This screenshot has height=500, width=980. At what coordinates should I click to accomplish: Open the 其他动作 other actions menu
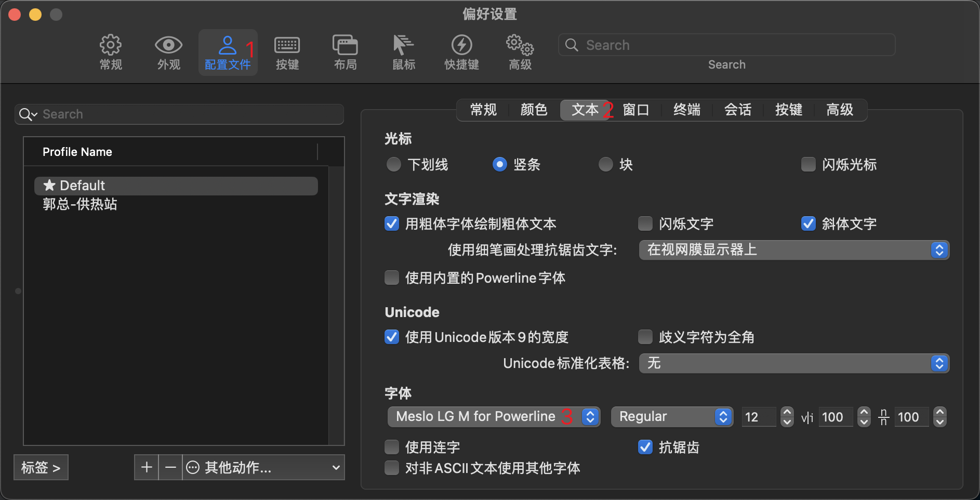click(263, 467)
